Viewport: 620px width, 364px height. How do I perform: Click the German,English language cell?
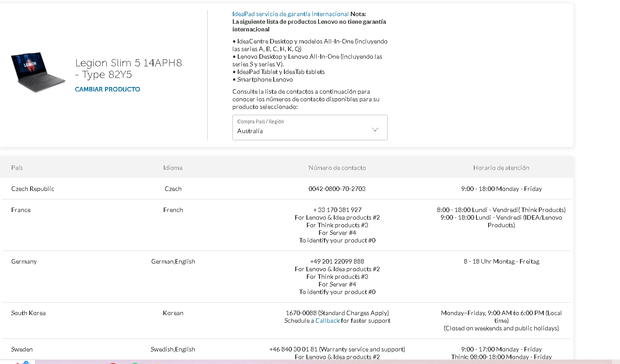point(173,261)
